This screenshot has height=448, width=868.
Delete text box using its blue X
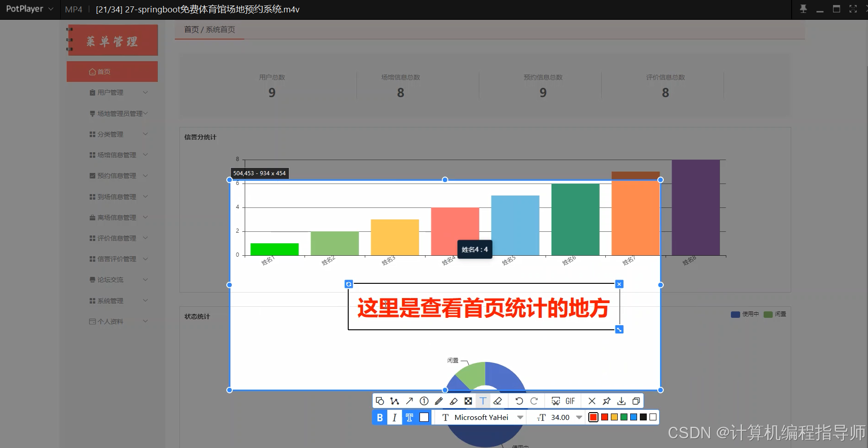click(x=619, y=284)
